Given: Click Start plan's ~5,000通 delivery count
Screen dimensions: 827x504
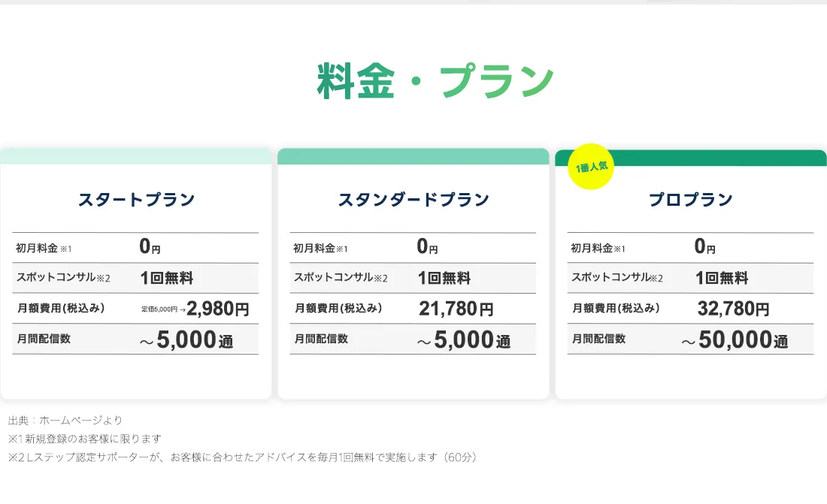Looking at the screenshot, I should (x=186, y=340).
